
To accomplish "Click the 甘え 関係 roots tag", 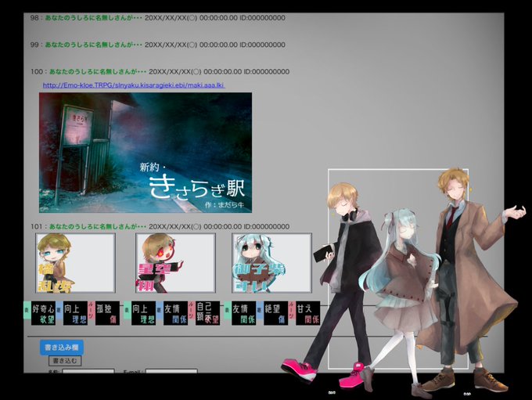I will point(307,313).
